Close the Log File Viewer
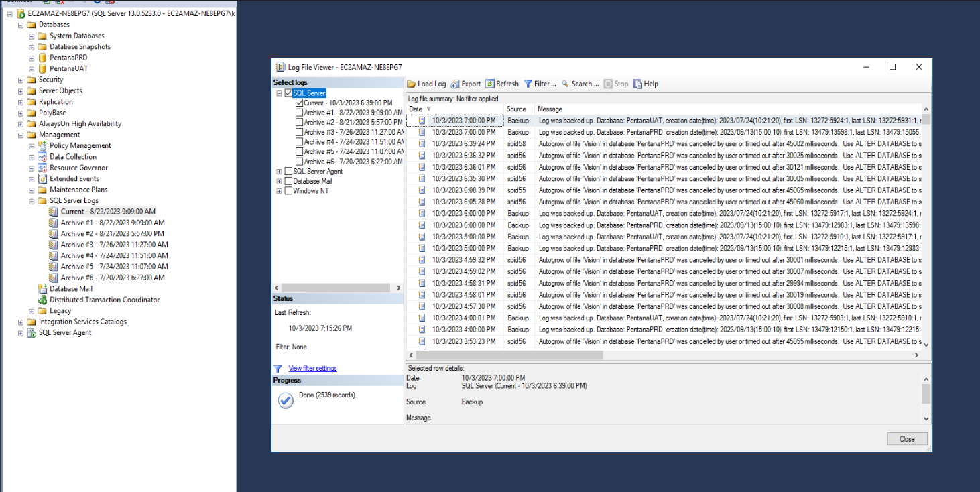980x492 pixels. (x=907, y=438)
